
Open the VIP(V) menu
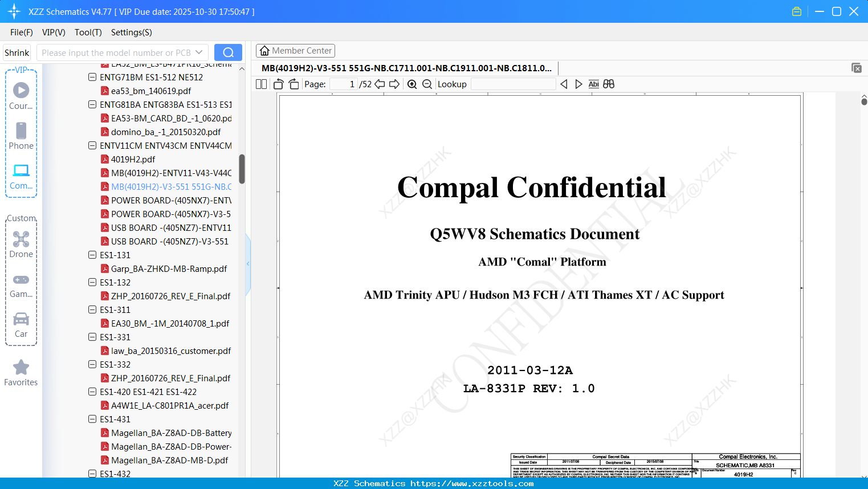tap(54, 32)
